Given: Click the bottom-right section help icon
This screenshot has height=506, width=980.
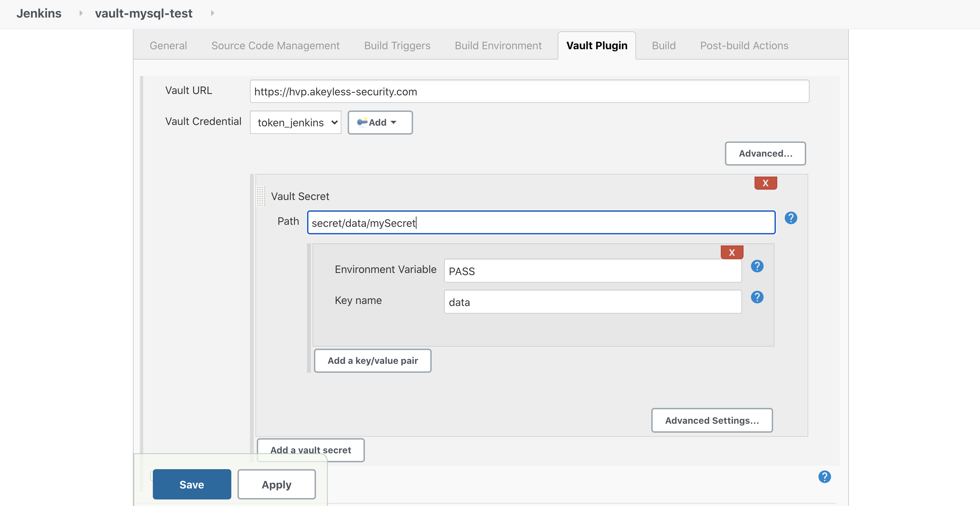Looking at the screenshot, I should 824,477.
